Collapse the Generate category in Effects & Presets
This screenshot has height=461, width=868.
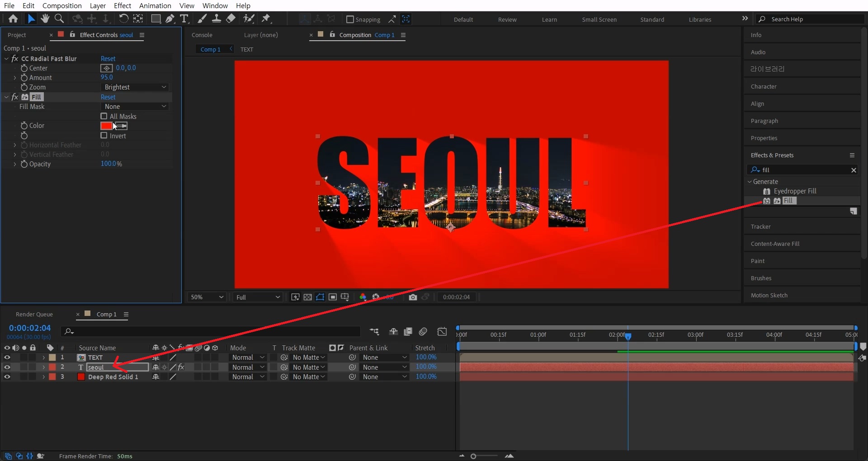pyautogui.click(x=750, y=182)
